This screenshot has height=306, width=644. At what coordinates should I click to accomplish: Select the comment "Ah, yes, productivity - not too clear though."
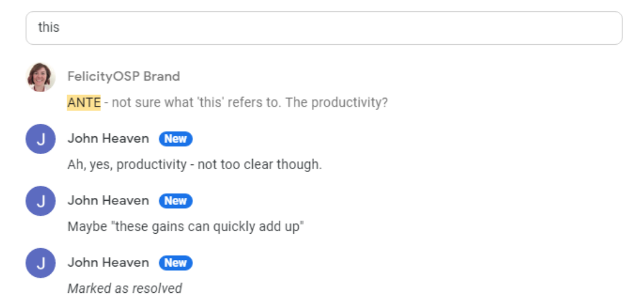click(x=194, y=164)
